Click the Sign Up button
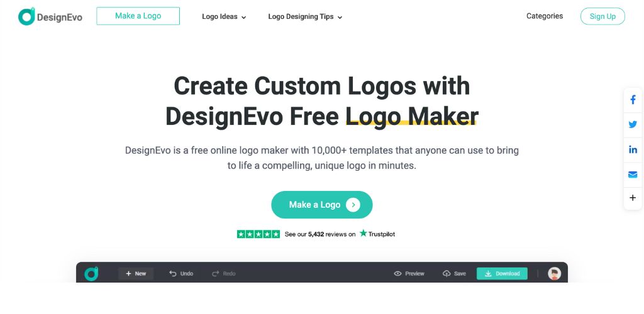644x314 pixels. (602, 16)
